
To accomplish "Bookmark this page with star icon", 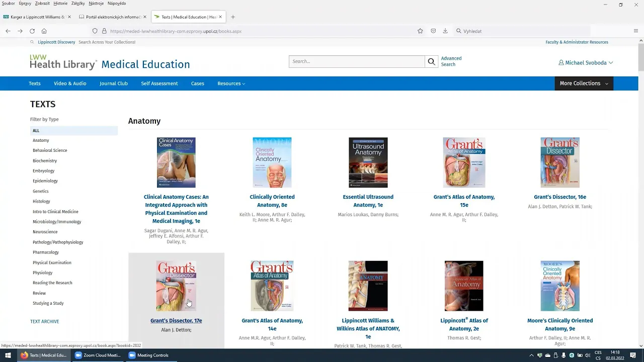I will pos(420,31).
